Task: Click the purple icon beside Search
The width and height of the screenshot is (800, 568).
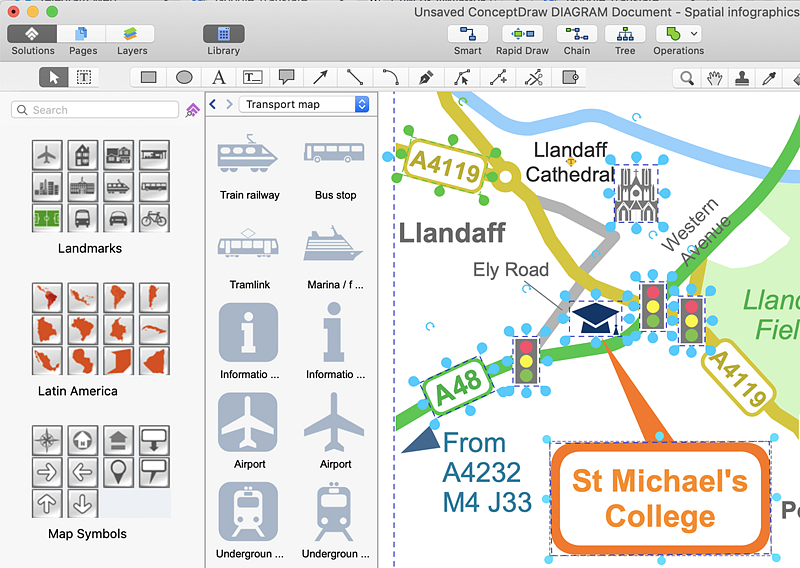Action: 192,110
